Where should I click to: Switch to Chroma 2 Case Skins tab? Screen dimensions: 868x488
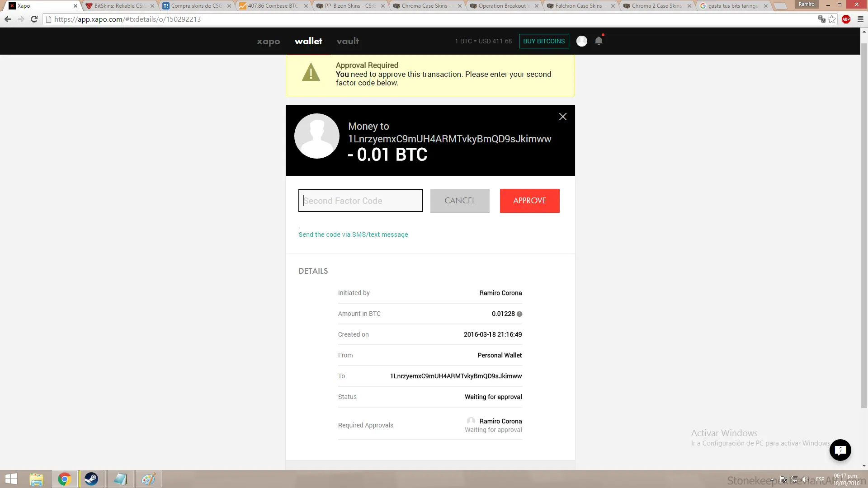click(657, 6)
